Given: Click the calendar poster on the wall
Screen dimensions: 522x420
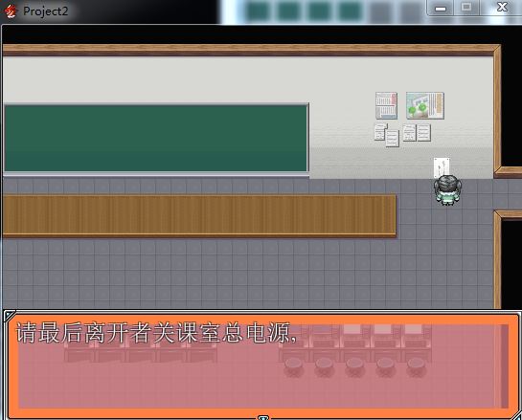Looking at the screenshot, I should 386,106.
